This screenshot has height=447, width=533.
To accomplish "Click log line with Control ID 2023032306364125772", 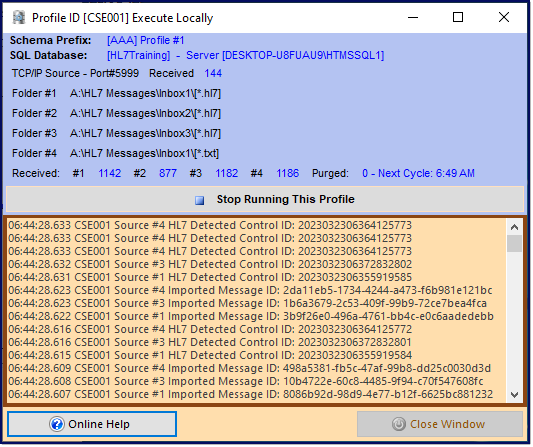I will pyautogui.click(x=210, y=330).
